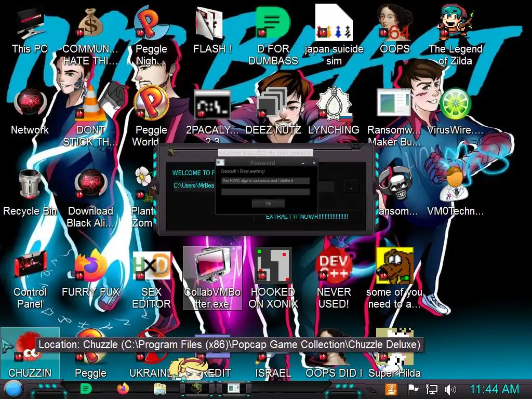Click the HWID text field in Password dialog

pos(265,180)
